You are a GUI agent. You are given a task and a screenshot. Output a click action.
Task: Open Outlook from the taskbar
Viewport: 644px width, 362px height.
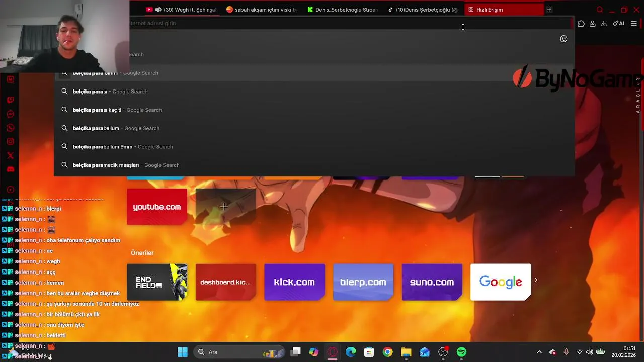click(425, 352)
